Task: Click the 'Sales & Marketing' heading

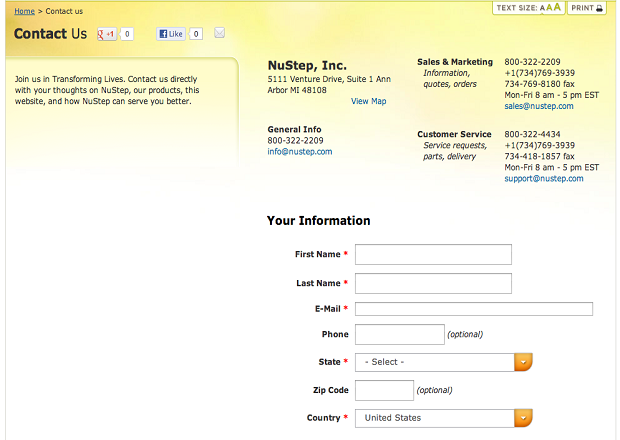Action: pos(455,62)
